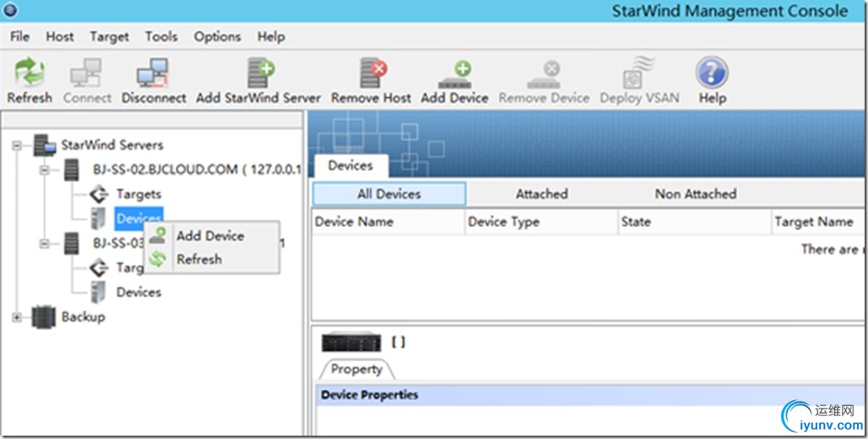Click the Refresh toolbar icon

[x=30, y=73]
